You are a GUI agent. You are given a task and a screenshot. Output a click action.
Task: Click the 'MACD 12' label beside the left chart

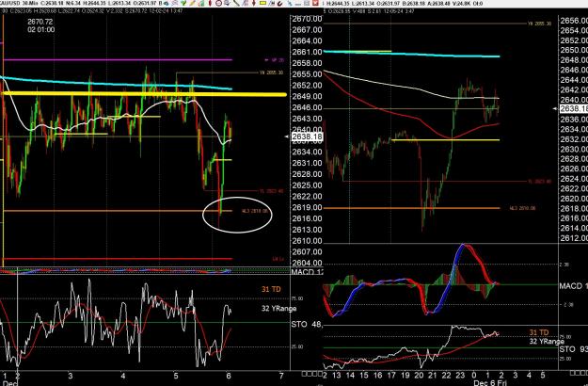tap(307, 271)
